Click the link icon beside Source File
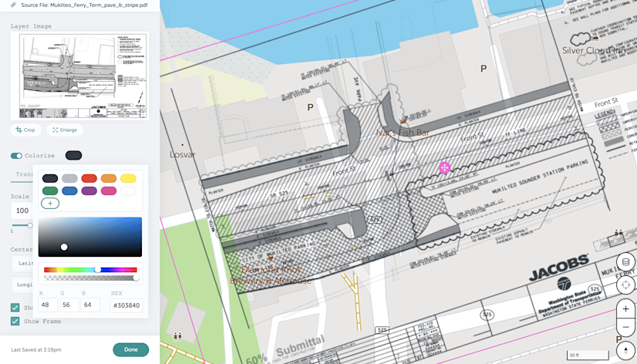Image resolution: width=637 pixels, height=364 pixels. [13, 5]
